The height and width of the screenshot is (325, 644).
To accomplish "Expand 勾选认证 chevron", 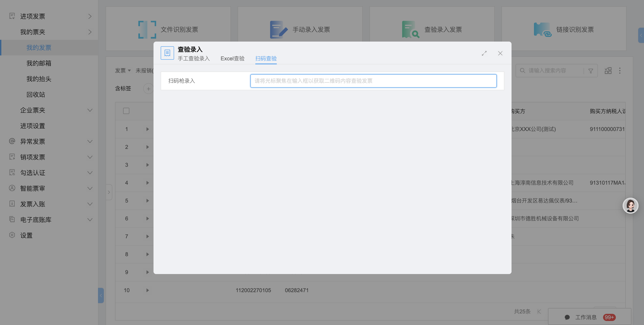I will [x=90, y=173].
